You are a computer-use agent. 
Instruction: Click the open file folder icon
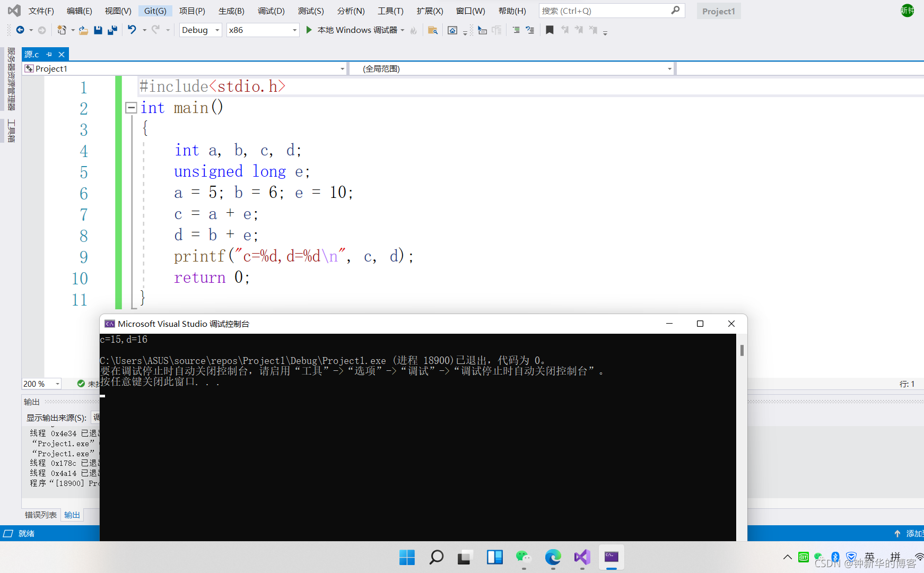(x=83, y=30)
